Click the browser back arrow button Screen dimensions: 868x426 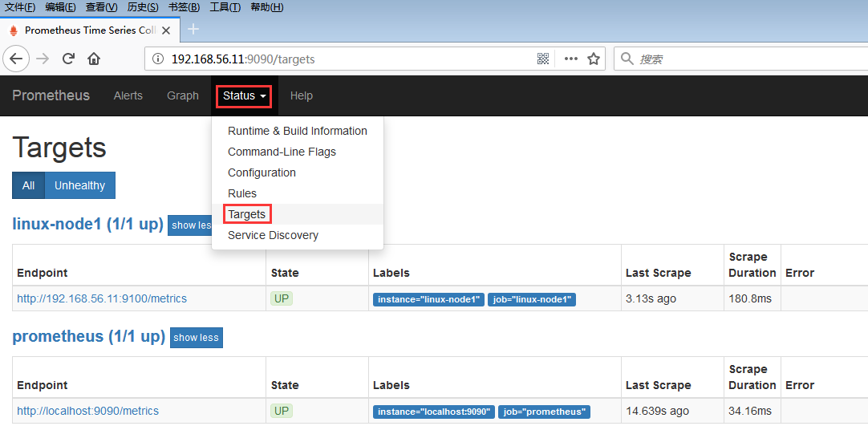click(x=16, y=59)
